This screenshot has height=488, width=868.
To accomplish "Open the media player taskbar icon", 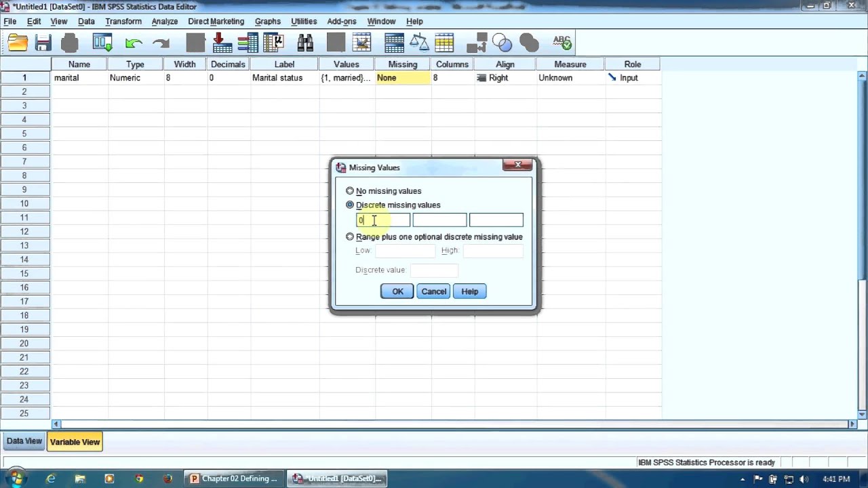I will point(109,479).
